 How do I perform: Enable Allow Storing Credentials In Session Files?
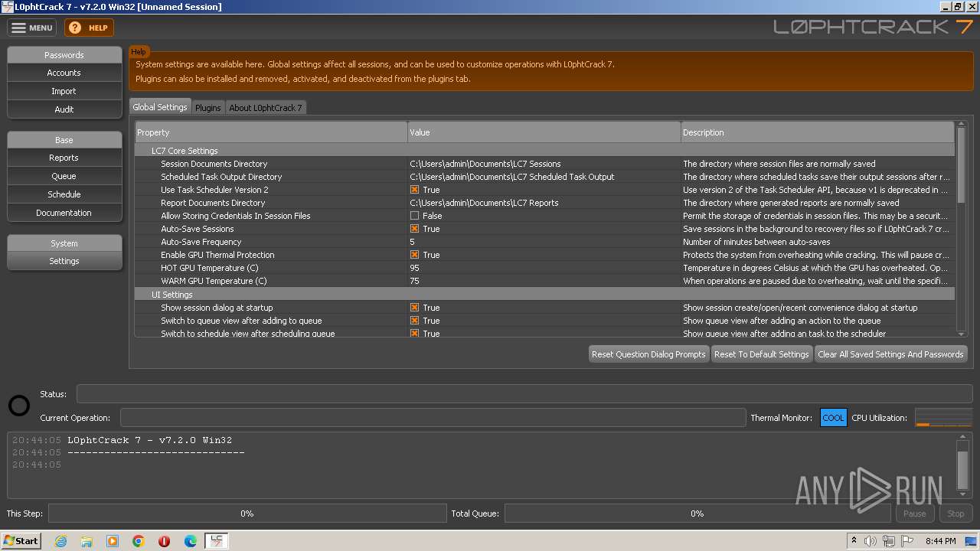(414, 216)
